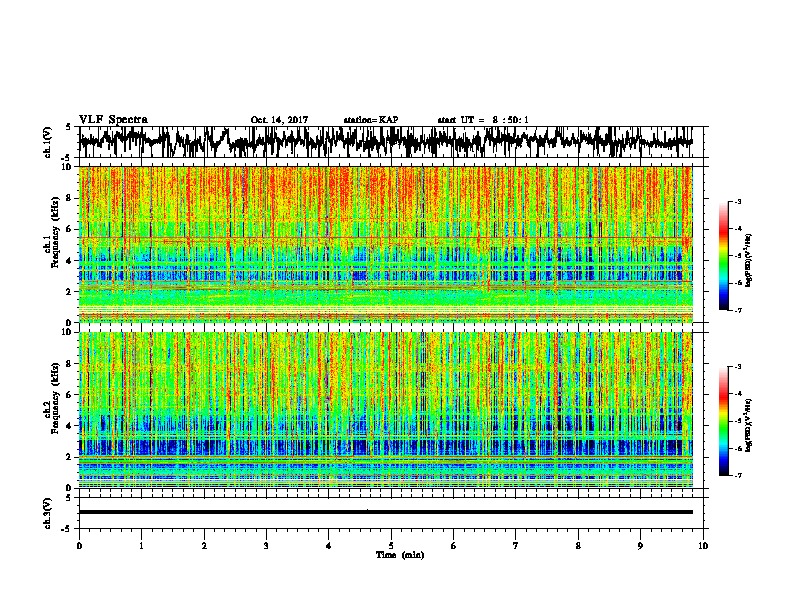Click time axis tick label '0'
This screenshot has height=612, width=792.
pyautogui.click(x=79, y=546)
